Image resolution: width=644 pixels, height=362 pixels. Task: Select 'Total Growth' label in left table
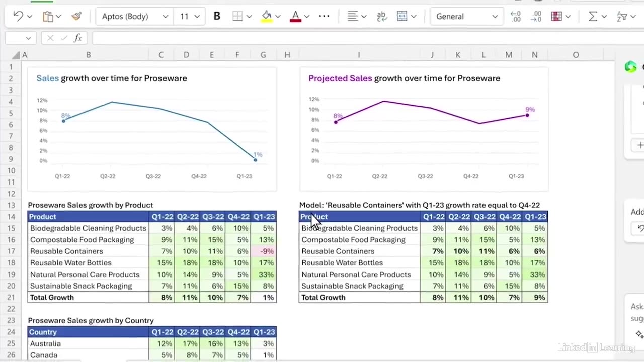tap(52, 298)
